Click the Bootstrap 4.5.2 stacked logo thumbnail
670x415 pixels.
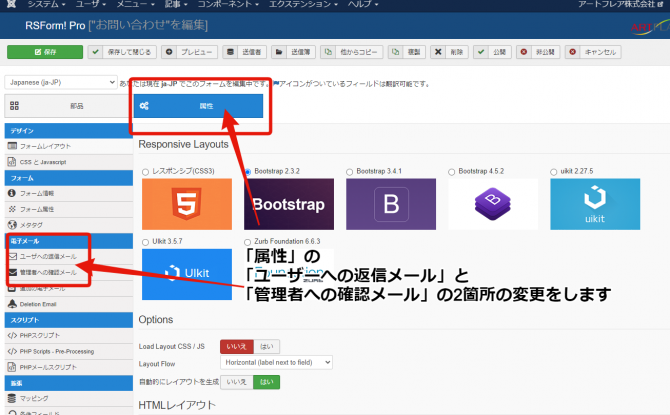click(x=493, y=204)
